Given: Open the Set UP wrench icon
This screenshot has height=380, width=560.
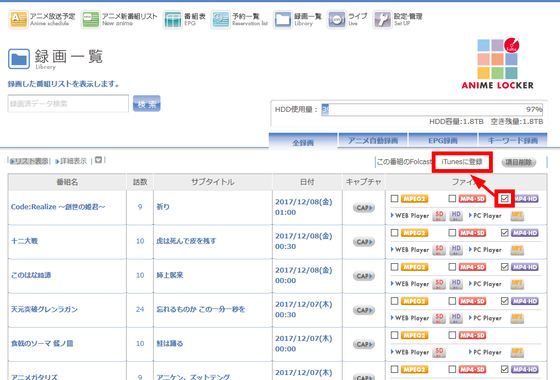Looking at the screenshot, I should (382, 19).
